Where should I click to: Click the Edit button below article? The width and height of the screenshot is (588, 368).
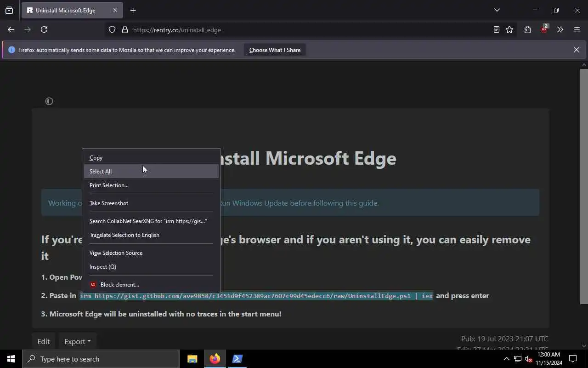(x=44, y=341)
